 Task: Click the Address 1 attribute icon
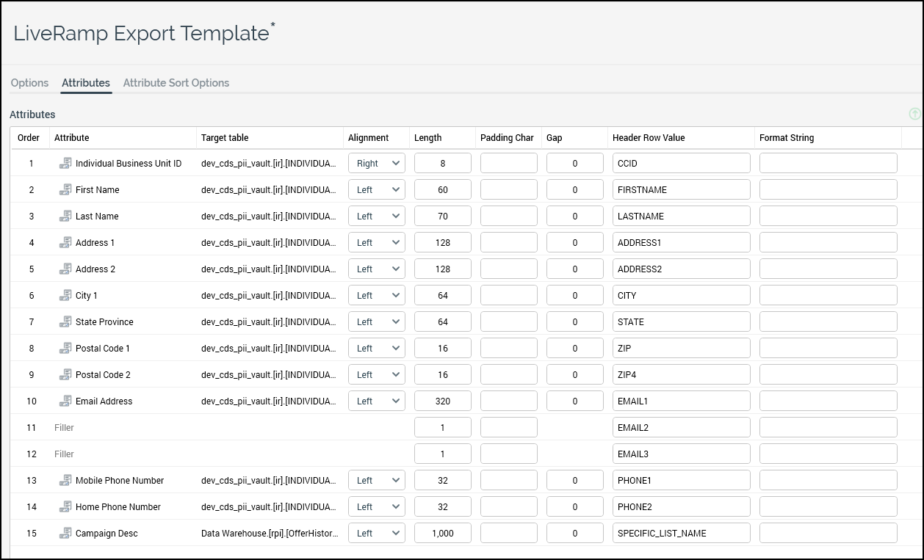(65, 242)
